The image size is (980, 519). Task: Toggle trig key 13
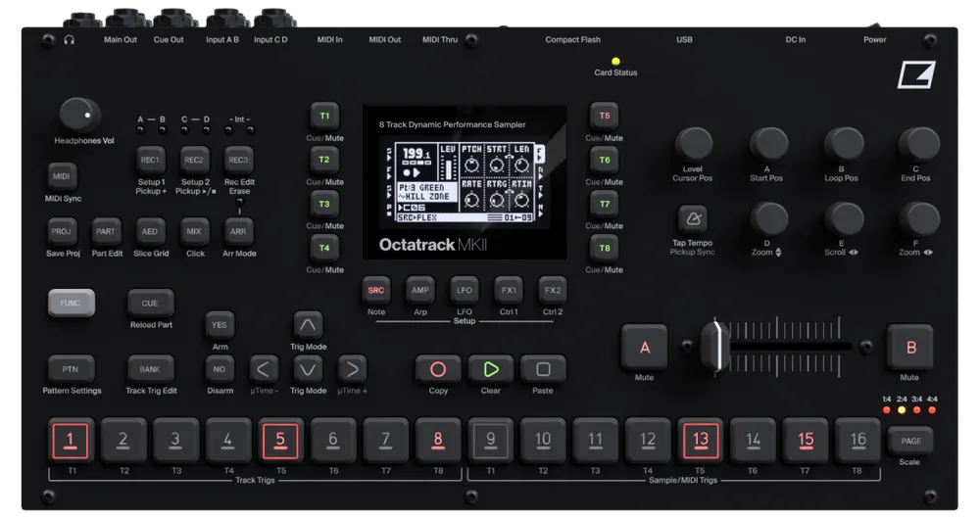tap(701, 441)
